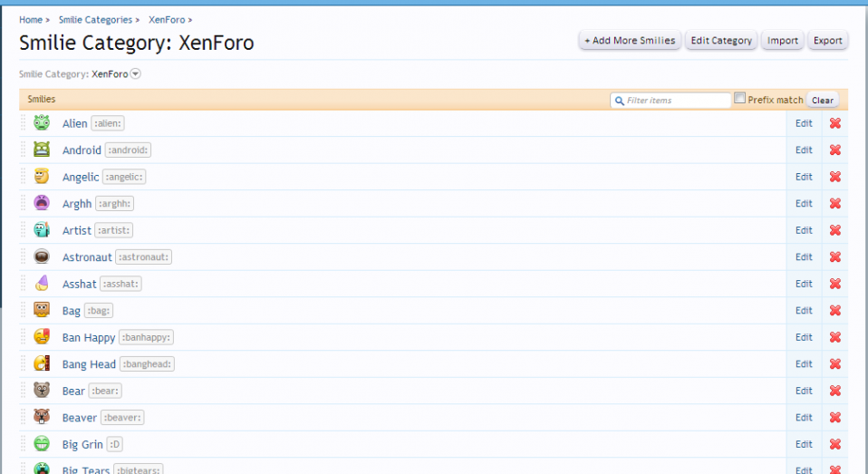The width and height of the screenshot is (868, 474).
Task: Open the Ban Happy smilie name link
Action: tap(89, 337)
